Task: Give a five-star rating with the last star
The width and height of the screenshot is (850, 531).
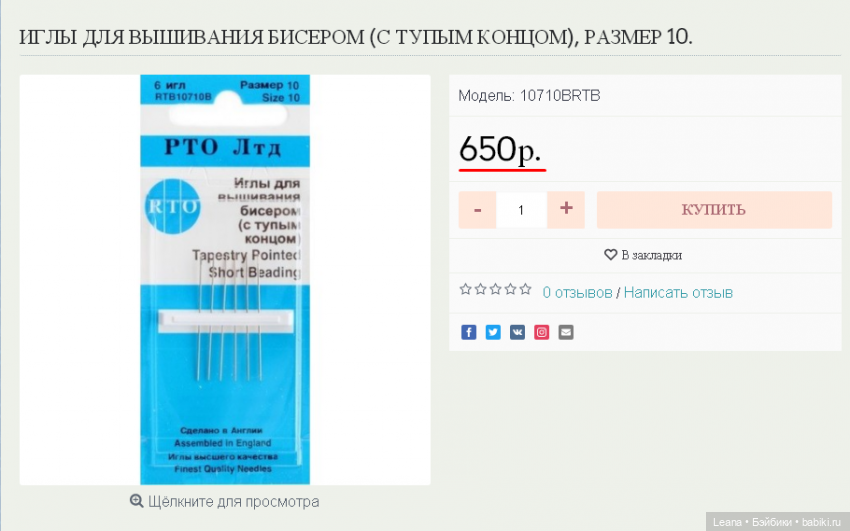Action: tap(525, 289)
